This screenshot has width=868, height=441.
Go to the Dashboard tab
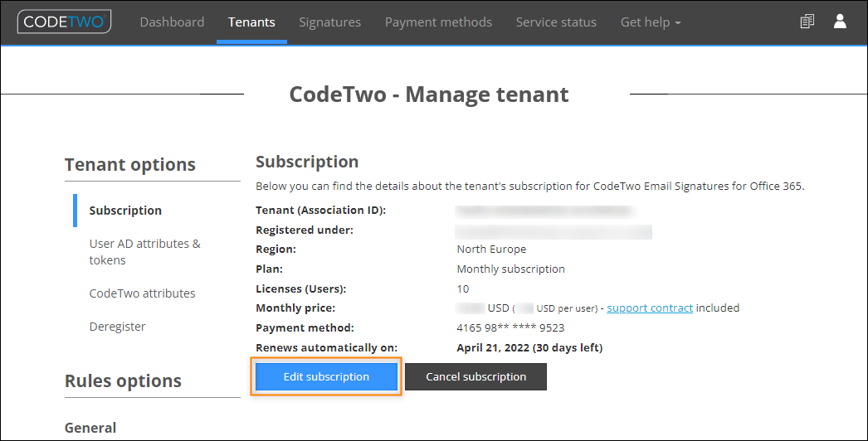tap(172, 22)
